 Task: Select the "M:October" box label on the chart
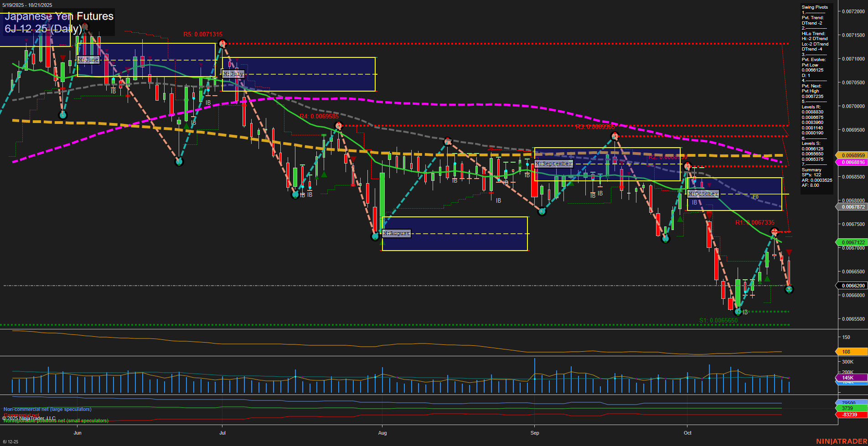(703, 194)
